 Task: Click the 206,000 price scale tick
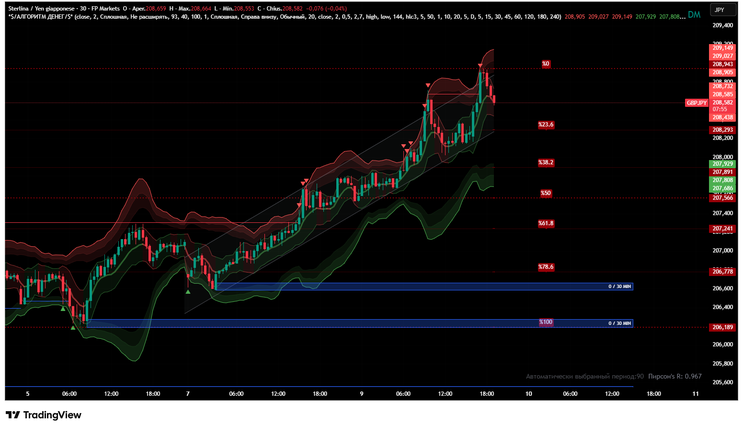722,344
